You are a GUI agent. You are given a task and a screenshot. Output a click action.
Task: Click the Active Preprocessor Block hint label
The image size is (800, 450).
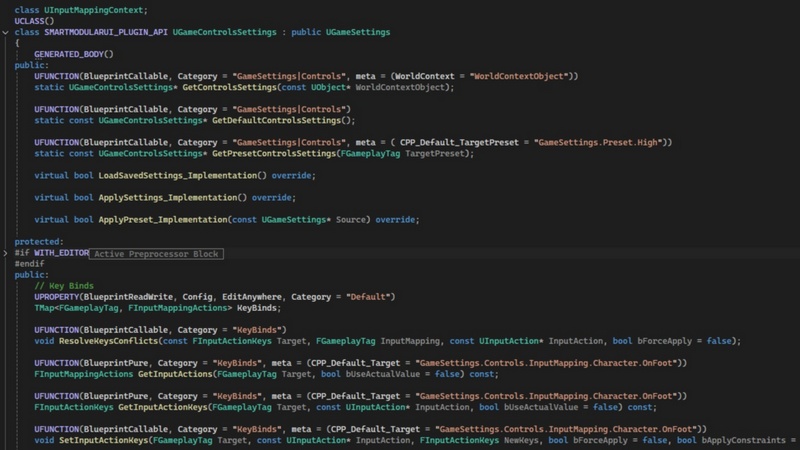pos(156,254)
